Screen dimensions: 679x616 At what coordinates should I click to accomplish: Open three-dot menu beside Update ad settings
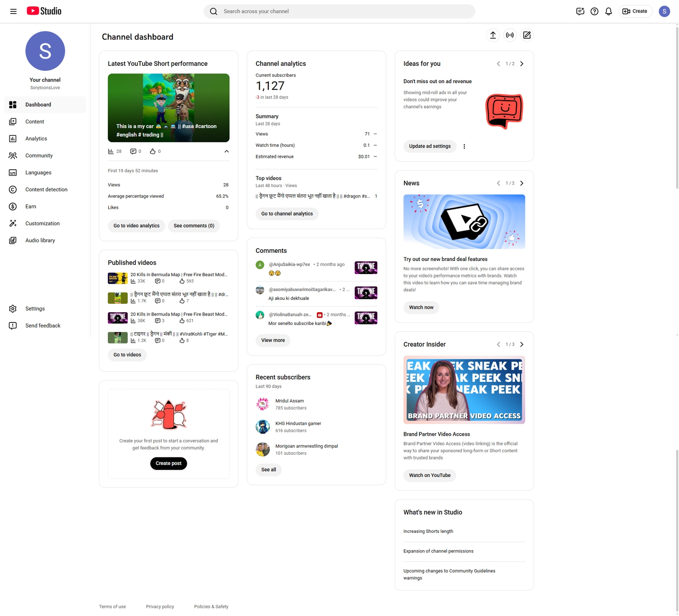click(x=464, y=146)
